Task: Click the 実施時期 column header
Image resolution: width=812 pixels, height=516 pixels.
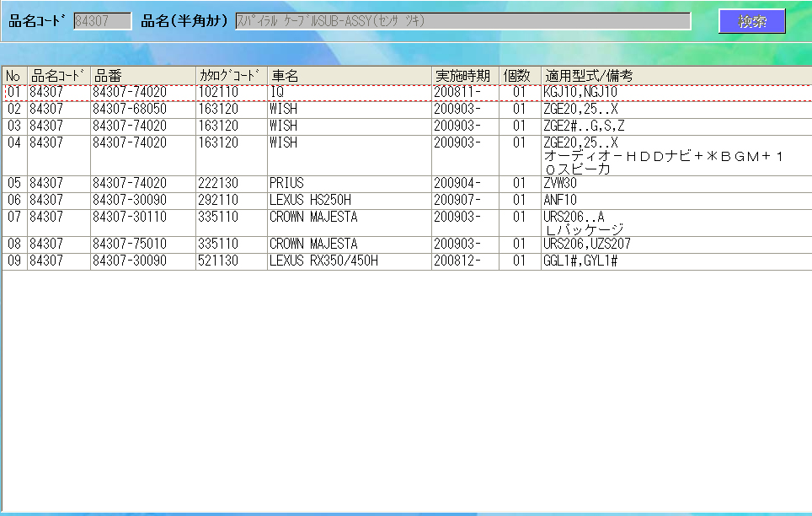Action: tap(465, 76)
